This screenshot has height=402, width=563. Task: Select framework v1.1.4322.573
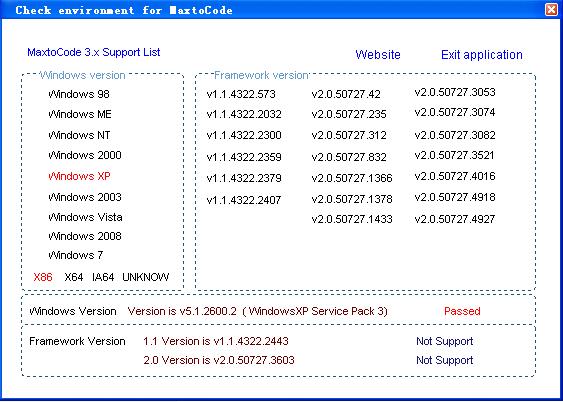[x=241, y=94]
